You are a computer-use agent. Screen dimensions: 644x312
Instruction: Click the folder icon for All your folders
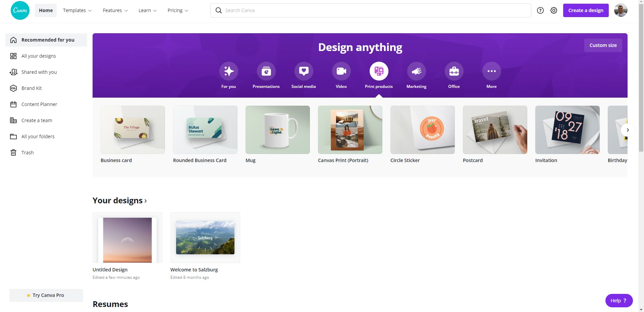[x=13, y=137]
